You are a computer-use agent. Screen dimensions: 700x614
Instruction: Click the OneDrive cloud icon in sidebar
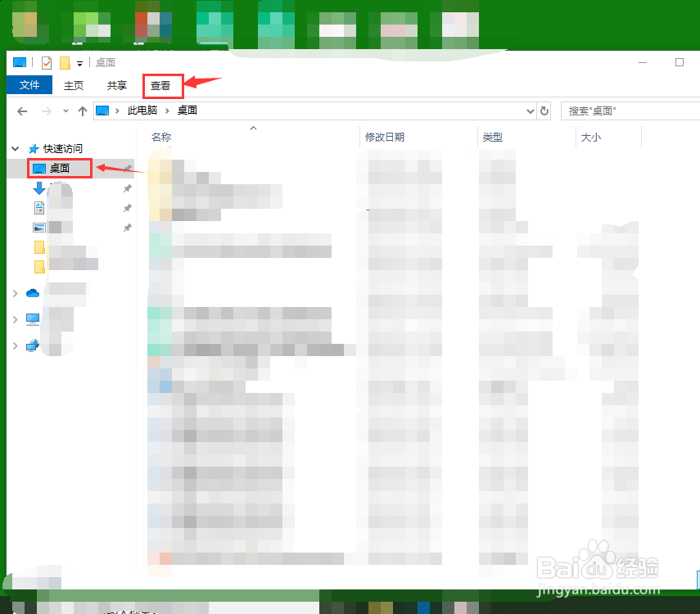[x=32, y=294]
